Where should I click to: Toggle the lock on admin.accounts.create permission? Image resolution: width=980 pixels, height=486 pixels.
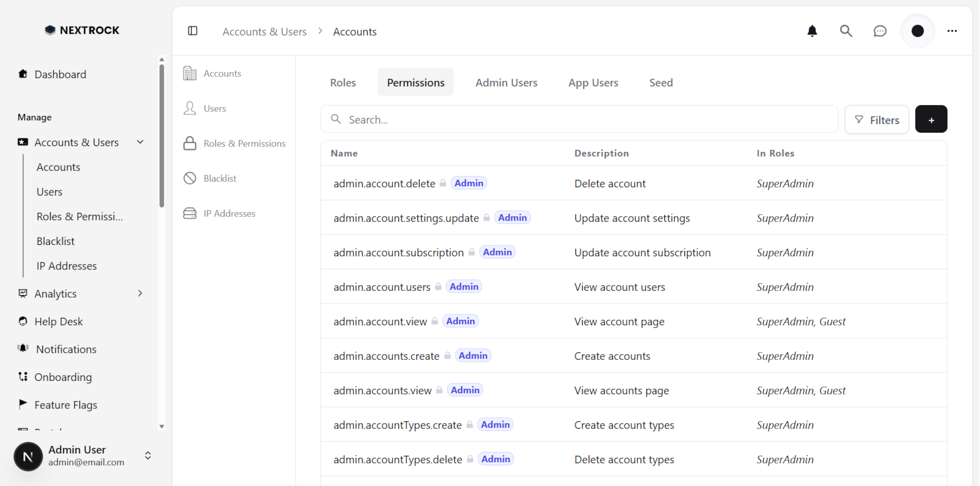pos(448,355)
